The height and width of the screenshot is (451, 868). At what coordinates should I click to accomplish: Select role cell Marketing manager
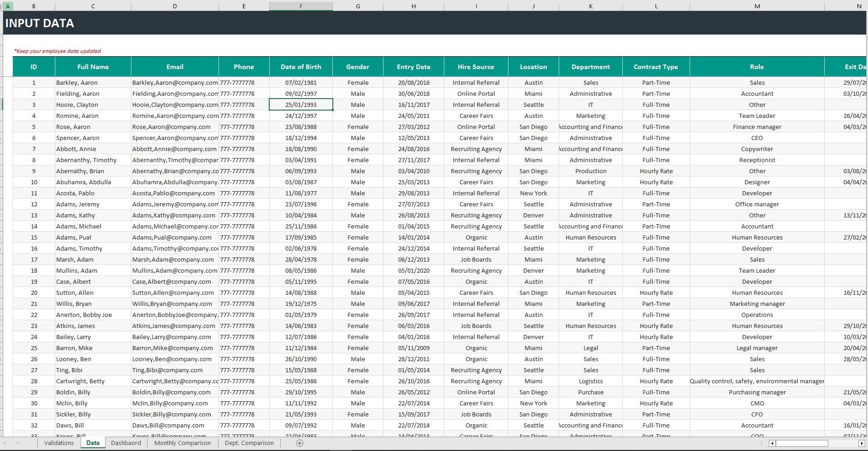[757, 304]
